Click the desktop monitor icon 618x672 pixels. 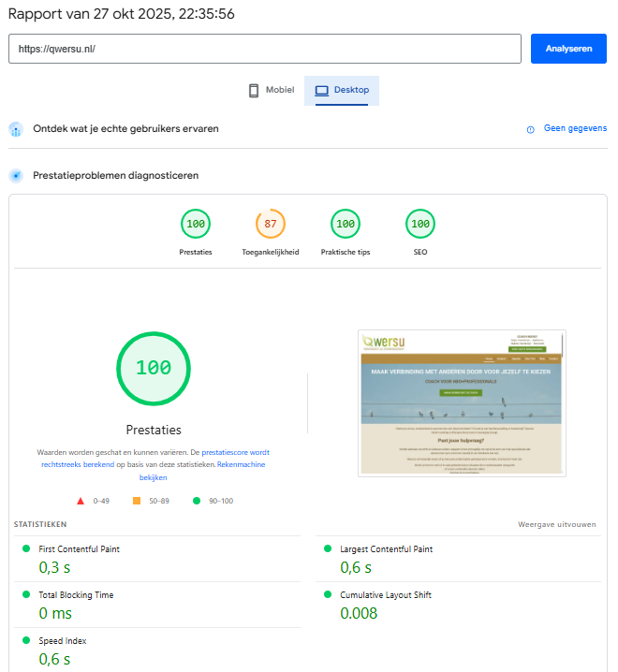point(322,91)
